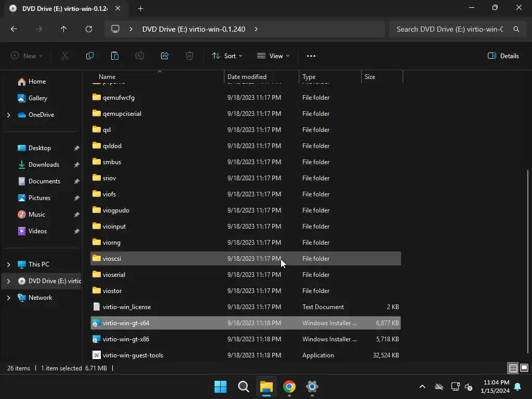Open Google Chrome from the taskbar
Screen dimensions: 532x399
pos(289,387)
